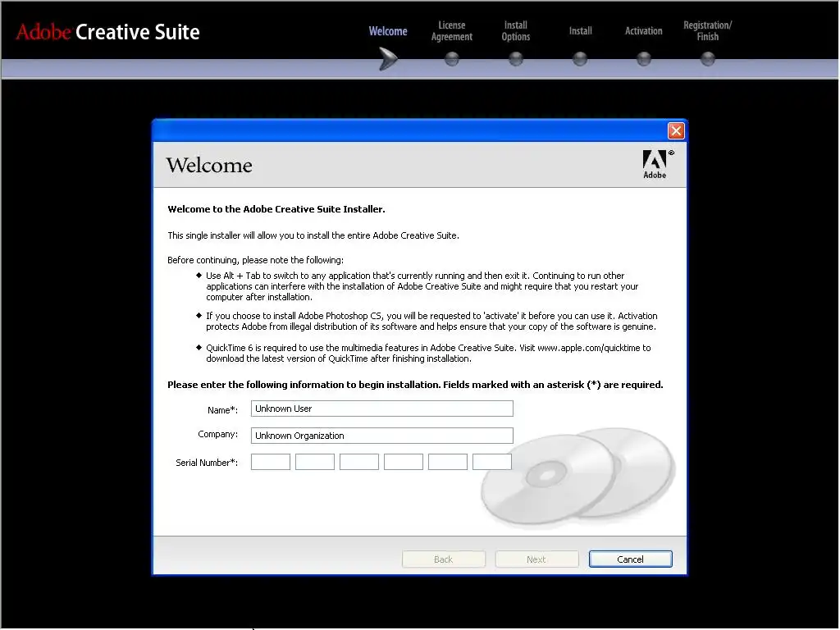Click the License Agreement step dot
The image size is (840, 630).
coord(452,58)
